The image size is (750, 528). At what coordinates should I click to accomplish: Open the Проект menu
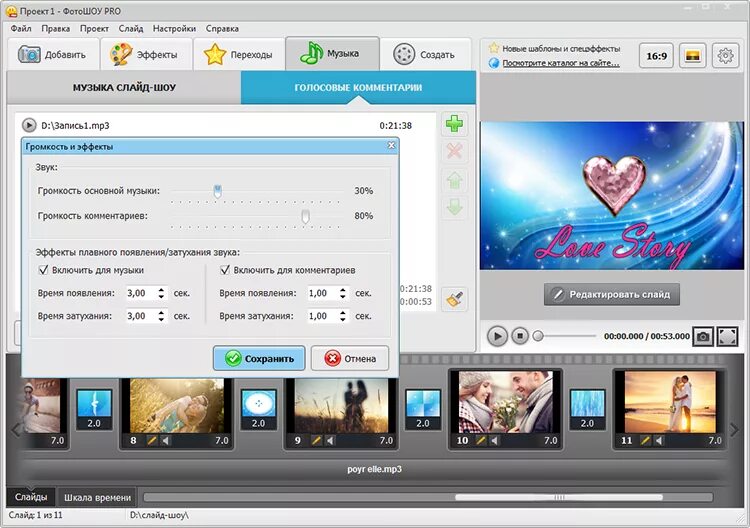[x=94, y=29]
